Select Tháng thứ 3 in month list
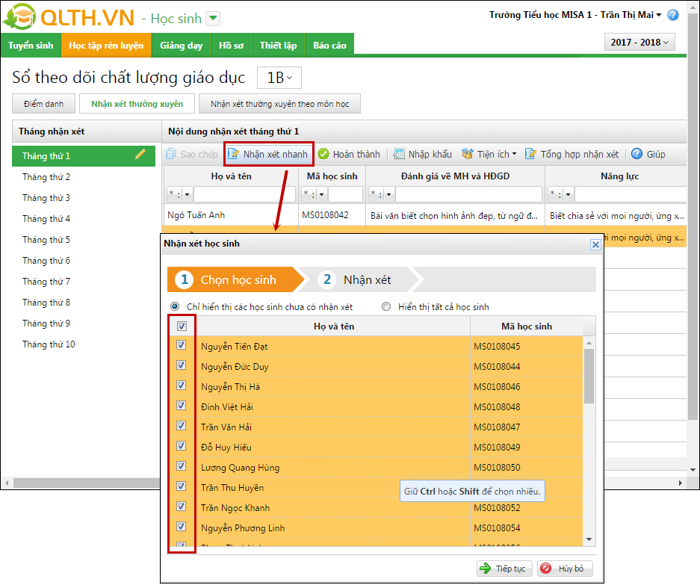This screenshot has width=700, height=588. [x=84, y=198]
